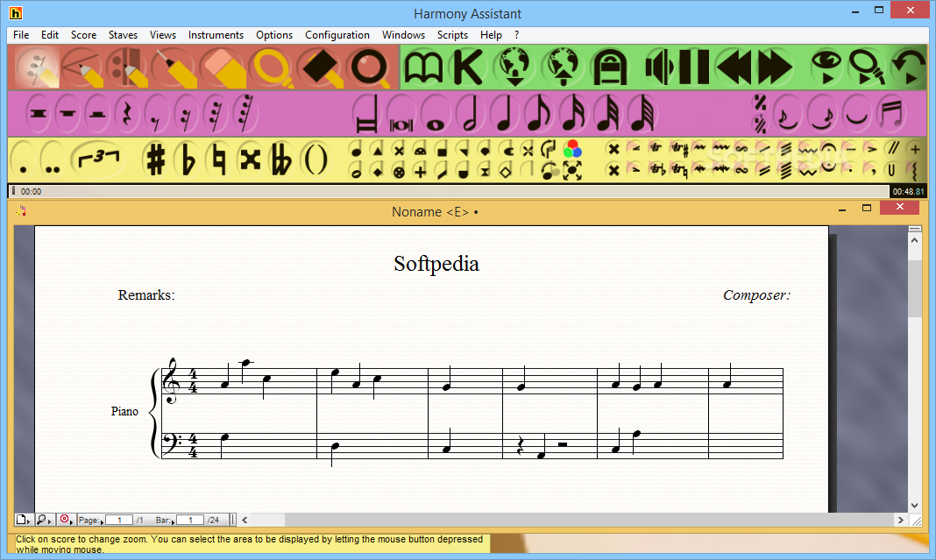Select the black magnifying glass zoom tool
This screenshot has height=560, width=936.
point(370,67)
